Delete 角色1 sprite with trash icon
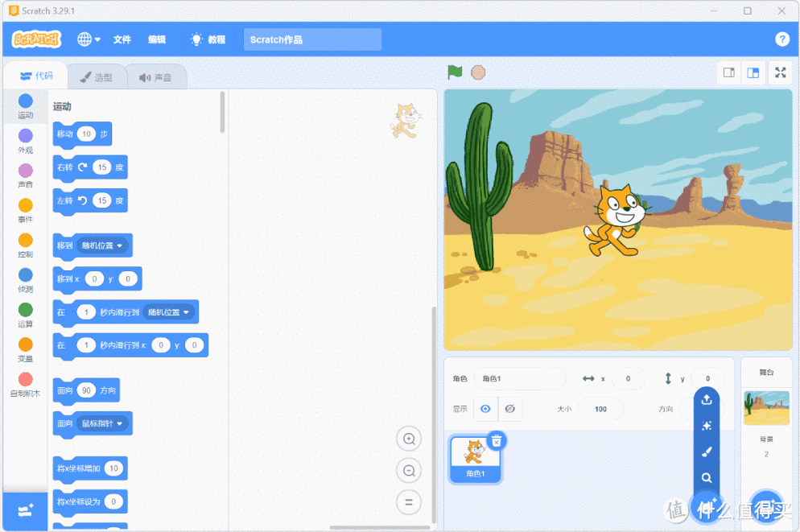The height and width of the screenshot is (532, 800). (x=497, y=441)
